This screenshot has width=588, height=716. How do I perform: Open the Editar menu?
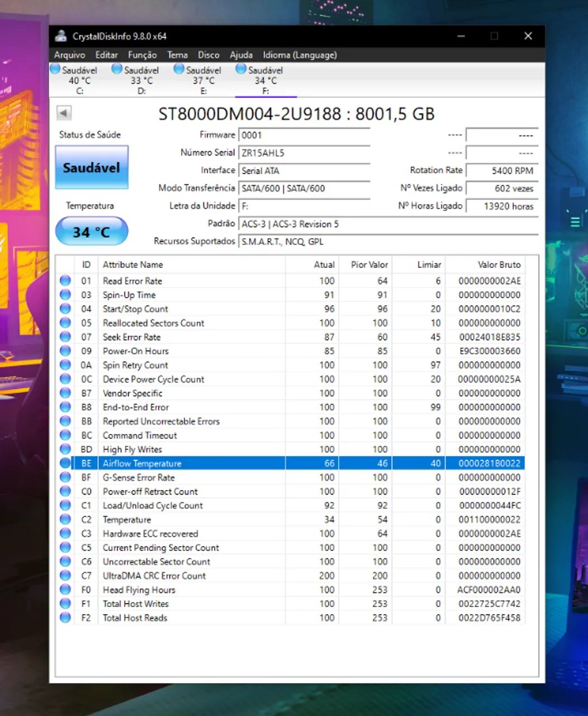tap(106, 55)
